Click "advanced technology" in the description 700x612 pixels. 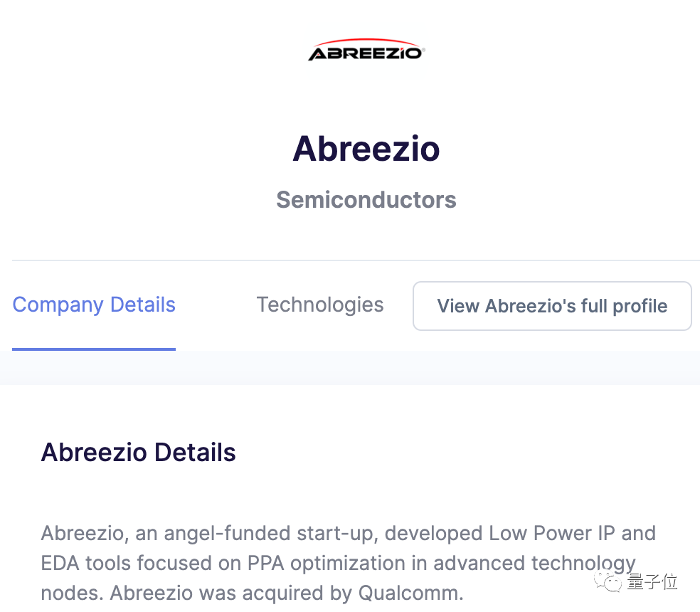[x=534, y=563]
